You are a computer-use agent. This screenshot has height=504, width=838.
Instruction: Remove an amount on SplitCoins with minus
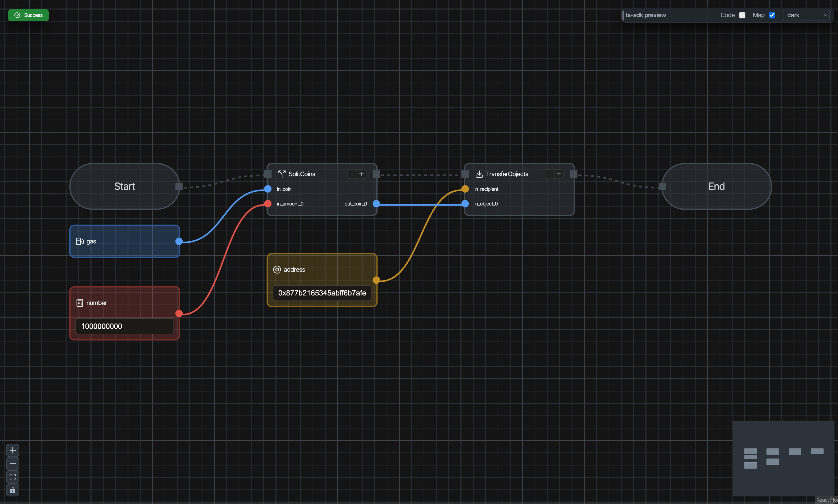point(352,174)
